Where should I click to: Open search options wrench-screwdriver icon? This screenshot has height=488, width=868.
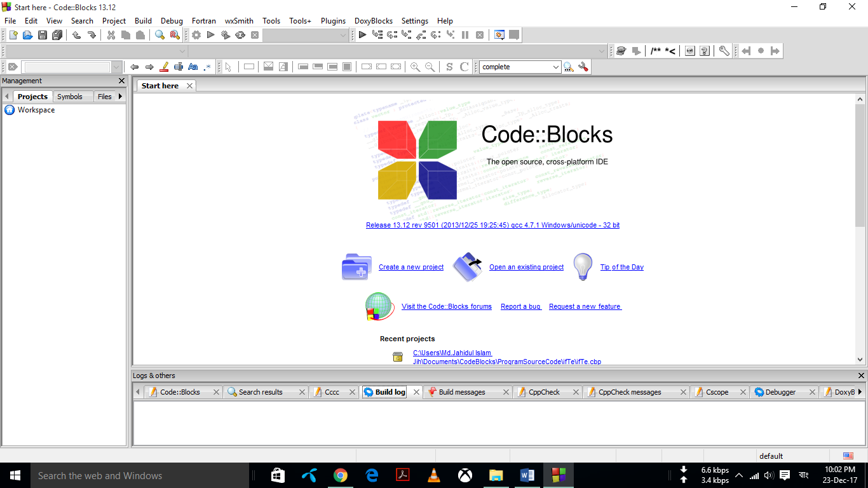[x=583, y=67]
